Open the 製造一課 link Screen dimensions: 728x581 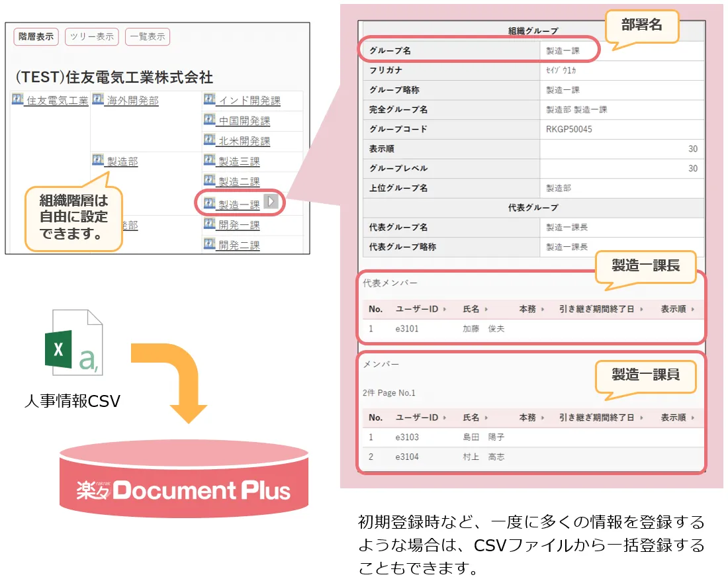(239, 204)
